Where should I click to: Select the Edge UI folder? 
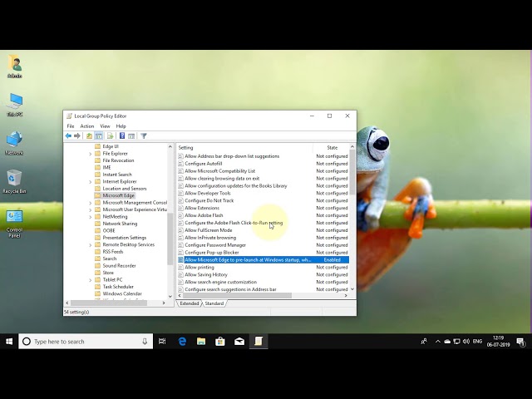coord(111,146)
